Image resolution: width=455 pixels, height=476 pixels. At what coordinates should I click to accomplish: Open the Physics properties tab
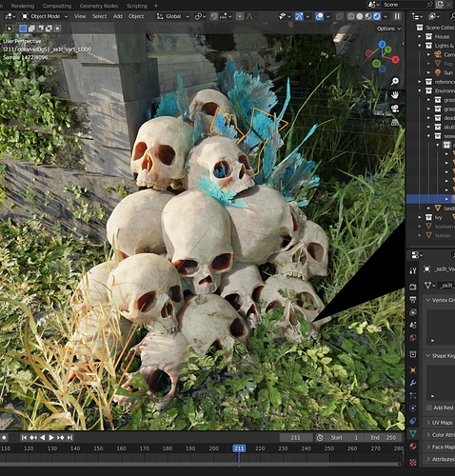[413, 408]
